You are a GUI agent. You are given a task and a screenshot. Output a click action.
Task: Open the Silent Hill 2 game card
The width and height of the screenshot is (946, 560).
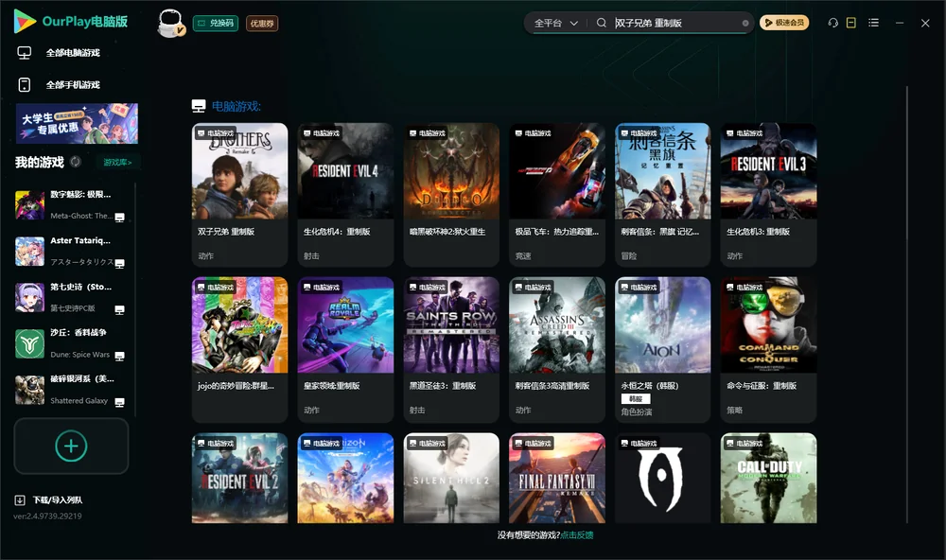pyautogui.click(x=451, y=478)
